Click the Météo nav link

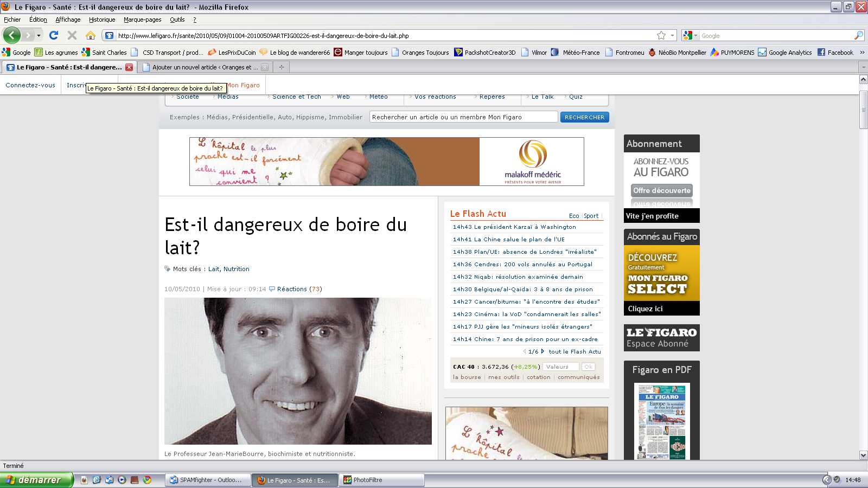(x=379, y=97)
